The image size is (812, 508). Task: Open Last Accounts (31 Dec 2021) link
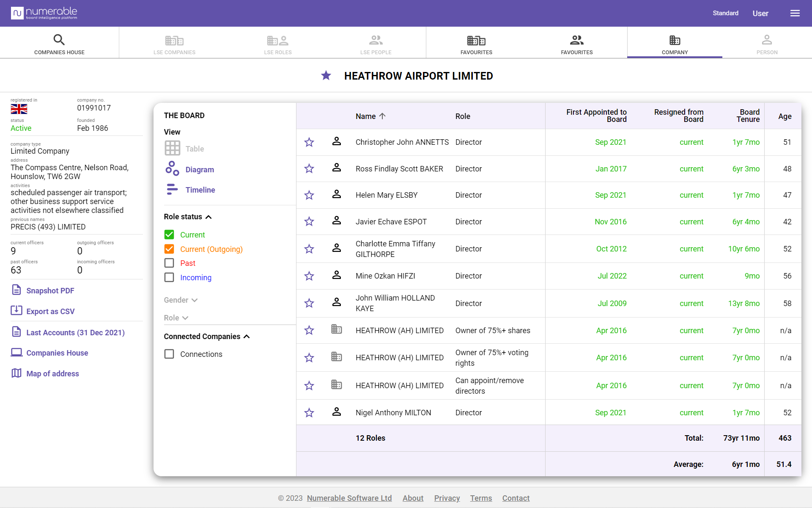(x=75, y=333)
